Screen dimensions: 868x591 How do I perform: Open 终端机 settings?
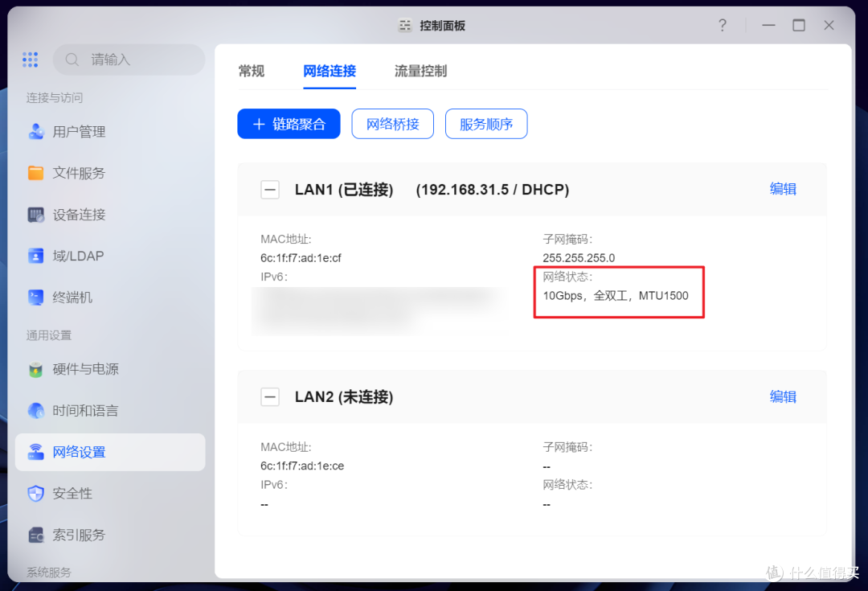coord(110,298)
